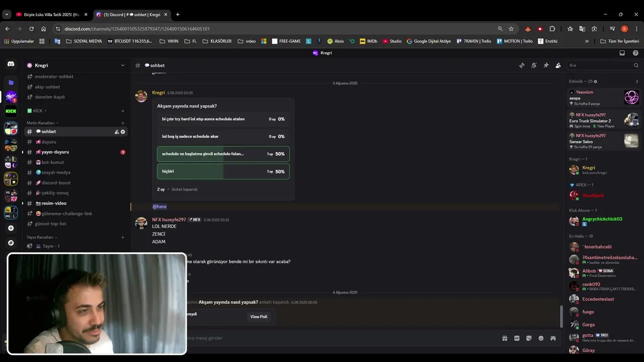The width and height of the screenshot is (644, 362).
Task: Open the invite people icon on sohbet channel
Action: [x=117, y=132]
